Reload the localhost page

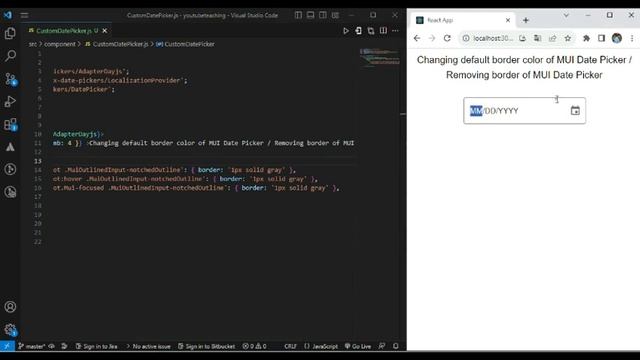(x=447, y=38)
